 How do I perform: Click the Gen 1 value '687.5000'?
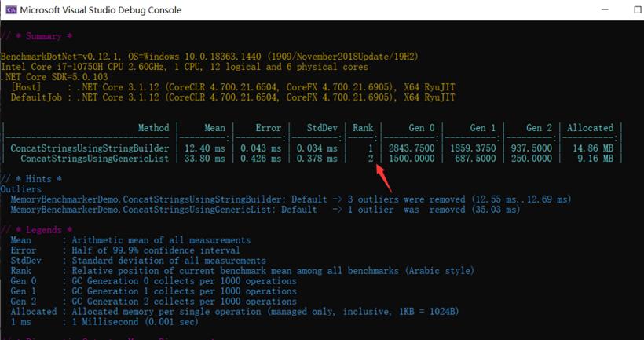pyautogui.click(x=475, y=159)
